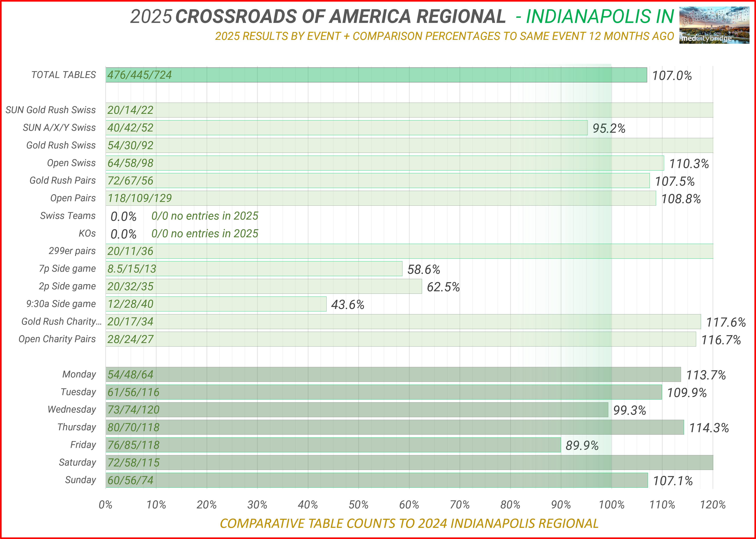Select the 20/32/35 bar value

pos(130,286)
